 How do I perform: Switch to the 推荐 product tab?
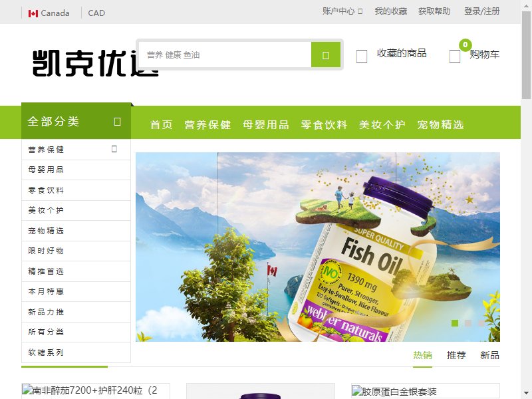pos(456,355)
